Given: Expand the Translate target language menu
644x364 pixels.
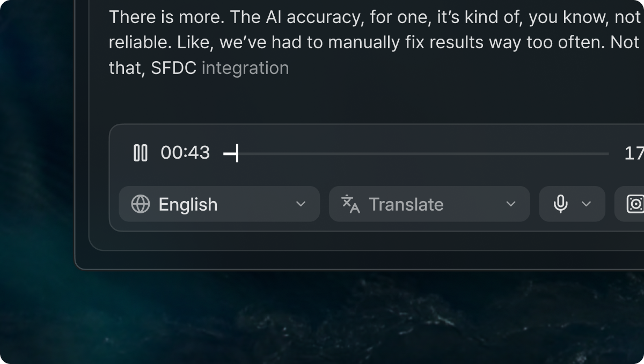Looking at the screenshot, I should (511, 204).
